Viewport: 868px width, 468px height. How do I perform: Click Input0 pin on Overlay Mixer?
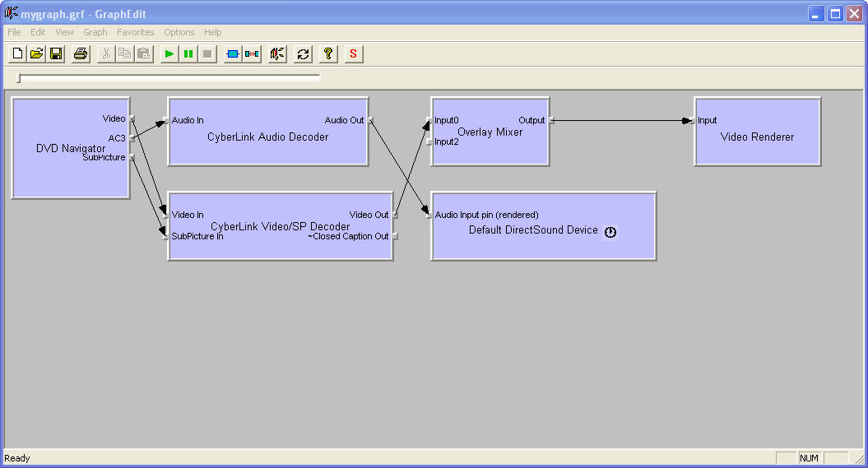[x=429, y=120]
